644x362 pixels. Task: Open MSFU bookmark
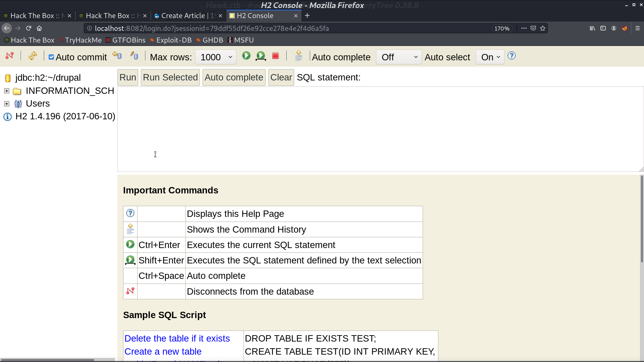pyautogui.click(x=240, y=40)
